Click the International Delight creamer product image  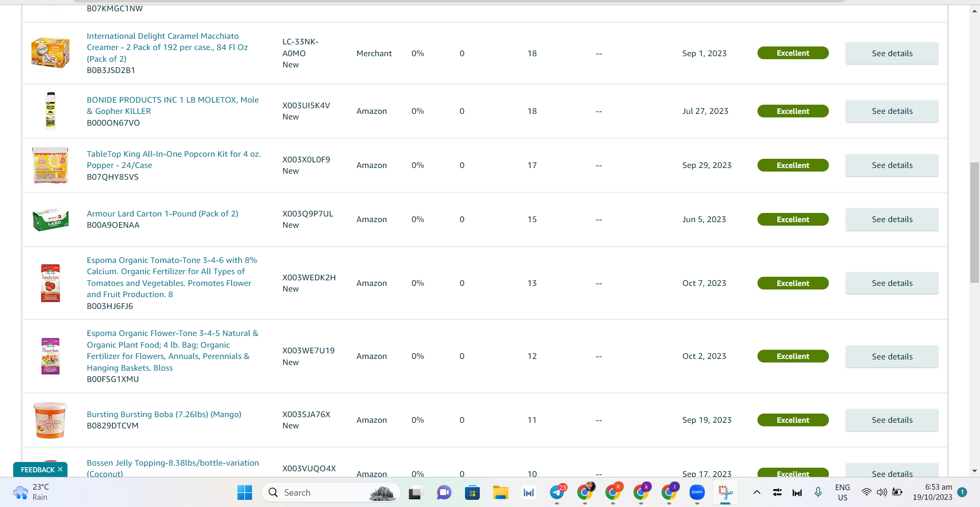coord(51,53)
